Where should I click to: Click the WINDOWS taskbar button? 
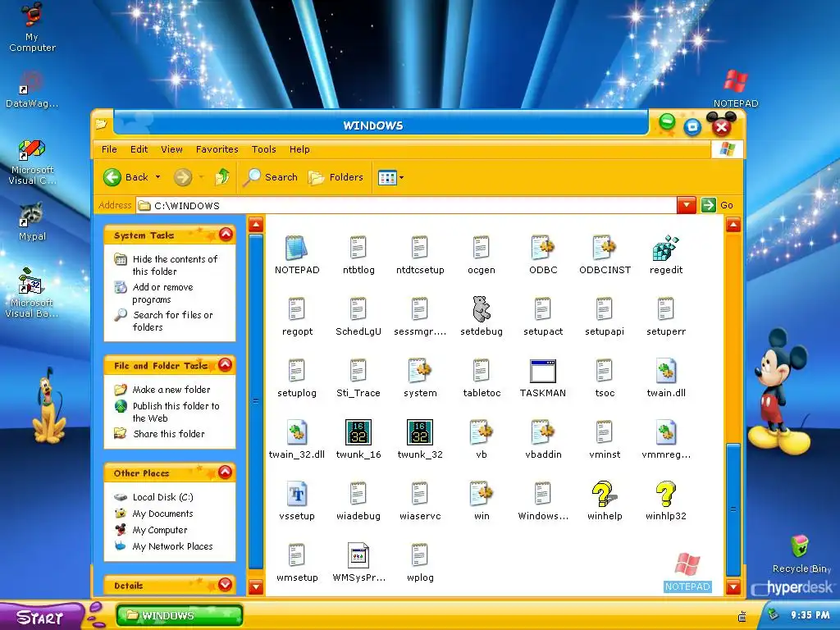coord(180,615)
